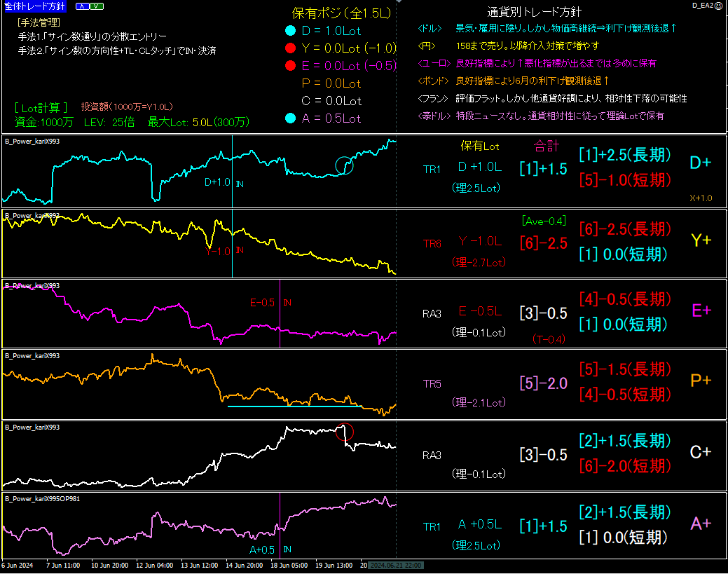Select the 手法2 TL・CLタッチ line
This screenshot has height=574, width=728.
(117, 50)
